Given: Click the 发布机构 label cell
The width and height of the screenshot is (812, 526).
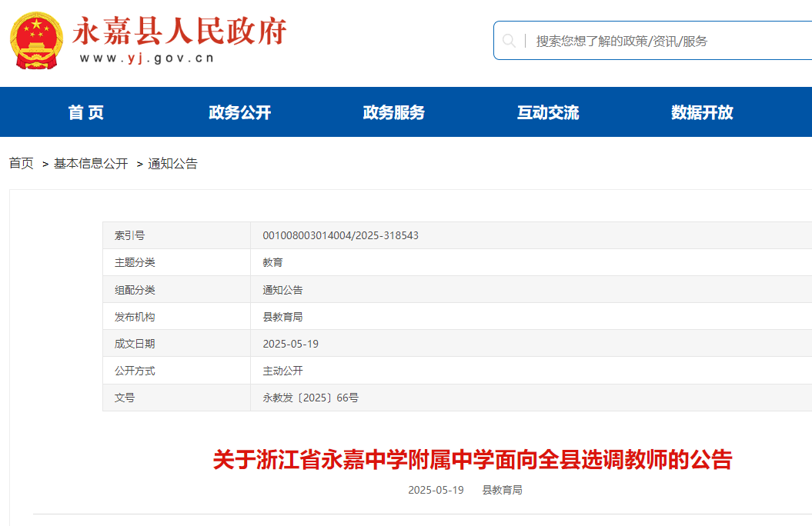Looking at the screenshot, I should click(176, 317).
